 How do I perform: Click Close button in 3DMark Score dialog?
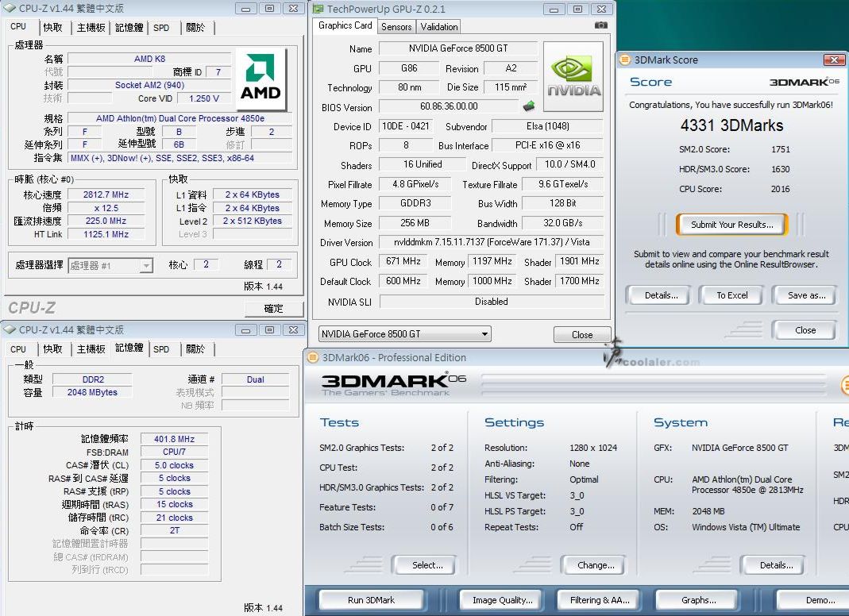[805, 330]
